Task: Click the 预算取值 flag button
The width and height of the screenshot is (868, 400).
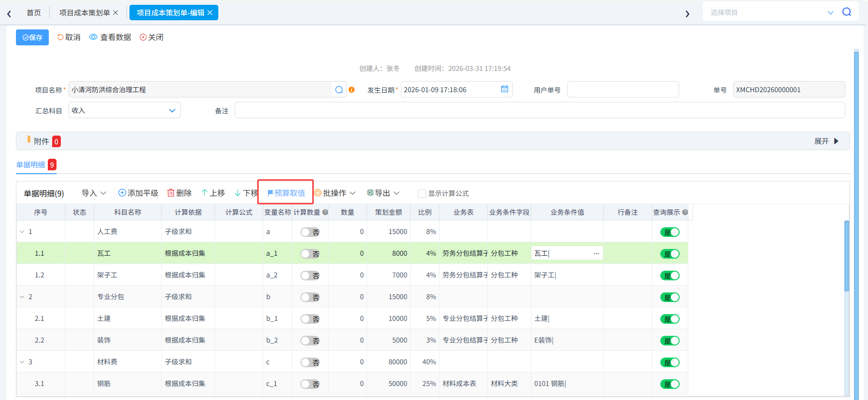Action: [x=286, y=193]
